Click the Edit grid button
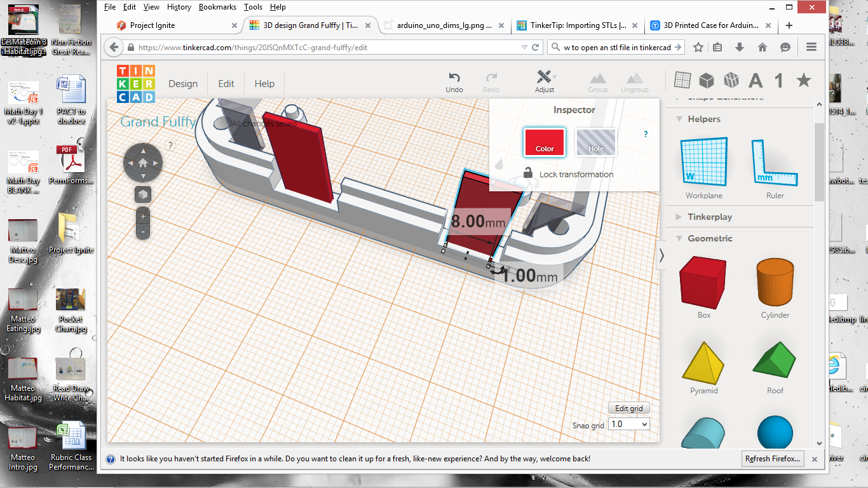Screen dimensions: 868x488 coord(629,408)
